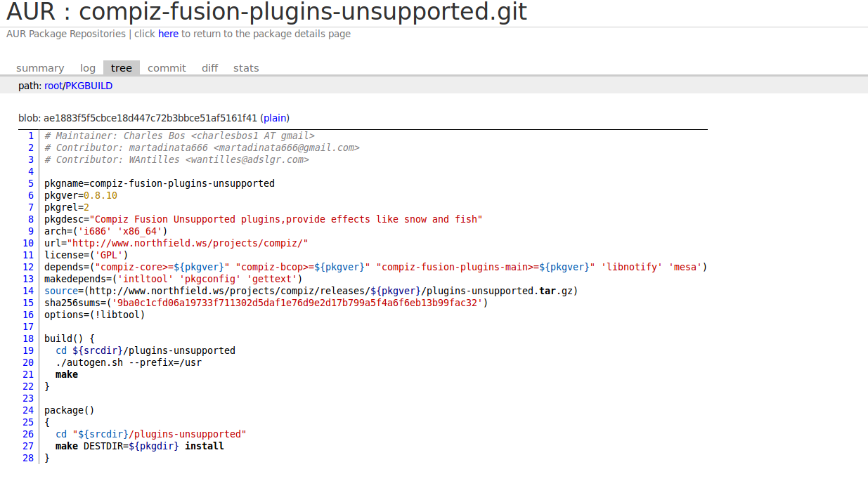Switch to the log tab

[x=88, y=68]
